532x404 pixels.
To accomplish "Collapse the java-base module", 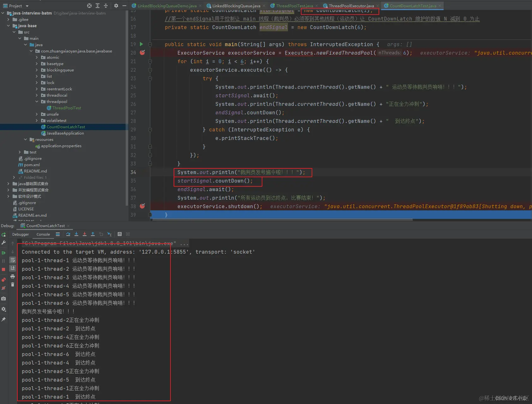I will (x=9, y=26).
